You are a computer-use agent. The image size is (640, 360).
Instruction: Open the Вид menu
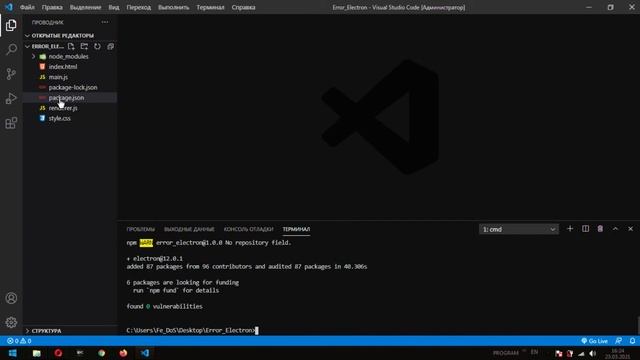click(x=114, y=7)
